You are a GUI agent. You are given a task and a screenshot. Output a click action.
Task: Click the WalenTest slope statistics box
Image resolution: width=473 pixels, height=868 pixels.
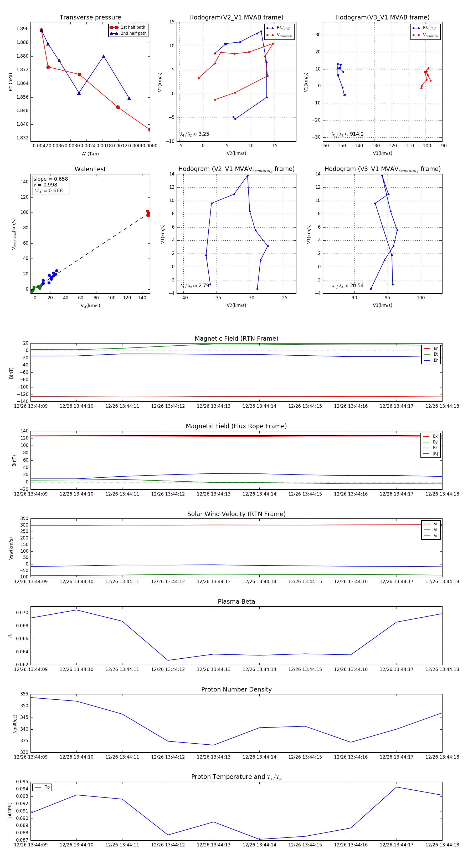[x=50, y=185]
